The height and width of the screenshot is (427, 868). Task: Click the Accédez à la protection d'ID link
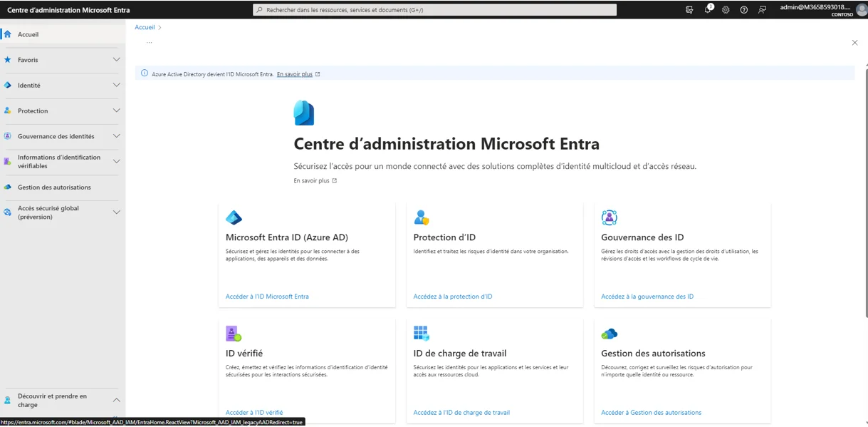click(x=452, y=297)
